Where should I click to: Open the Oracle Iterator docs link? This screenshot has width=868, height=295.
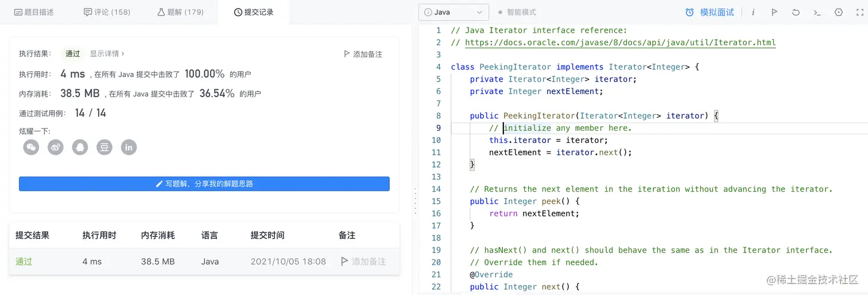click(x=620, y=42)
